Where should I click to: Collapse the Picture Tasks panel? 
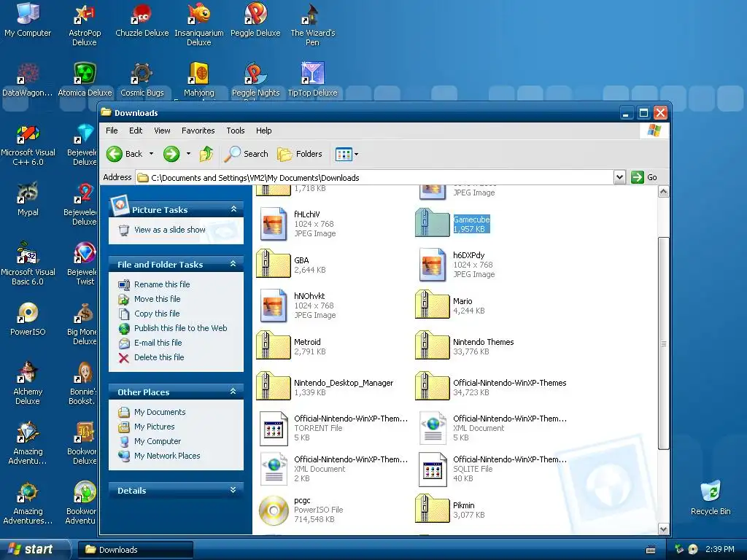pos(233,209)
